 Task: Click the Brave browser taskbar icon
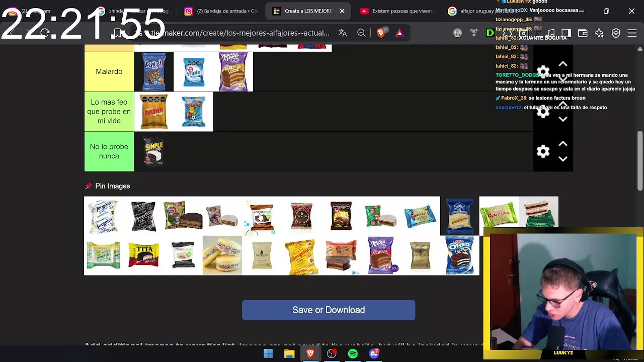click(x=310, y=353)
